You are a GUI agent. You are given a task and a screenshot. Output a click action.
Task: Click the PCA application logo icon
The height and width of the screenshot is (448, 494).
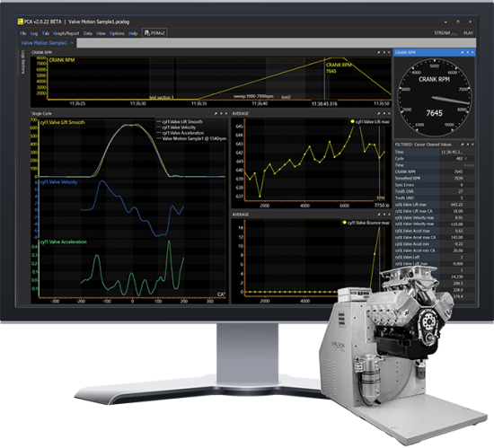(x=21, y=22)
